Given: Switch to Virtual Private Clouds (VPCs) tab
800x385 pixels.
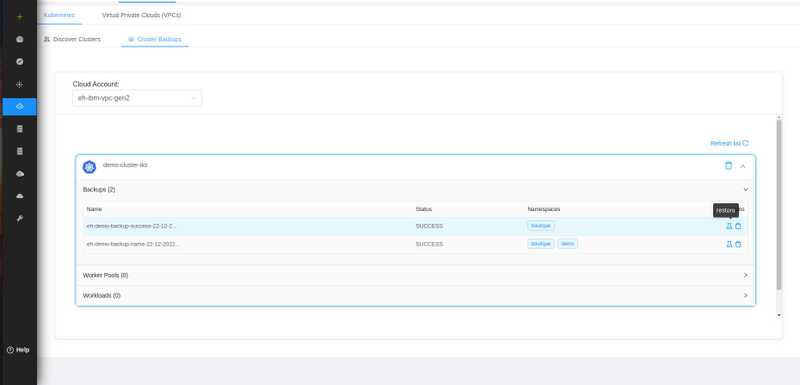Looking at the screenshot, I should (x=141, y=15).
